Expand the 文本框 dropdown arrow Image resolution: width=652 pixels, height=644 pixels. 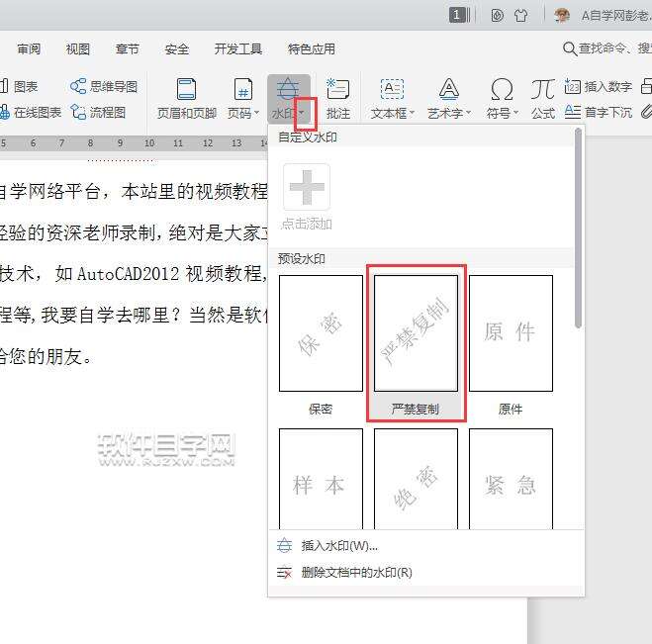click(412, 113)
